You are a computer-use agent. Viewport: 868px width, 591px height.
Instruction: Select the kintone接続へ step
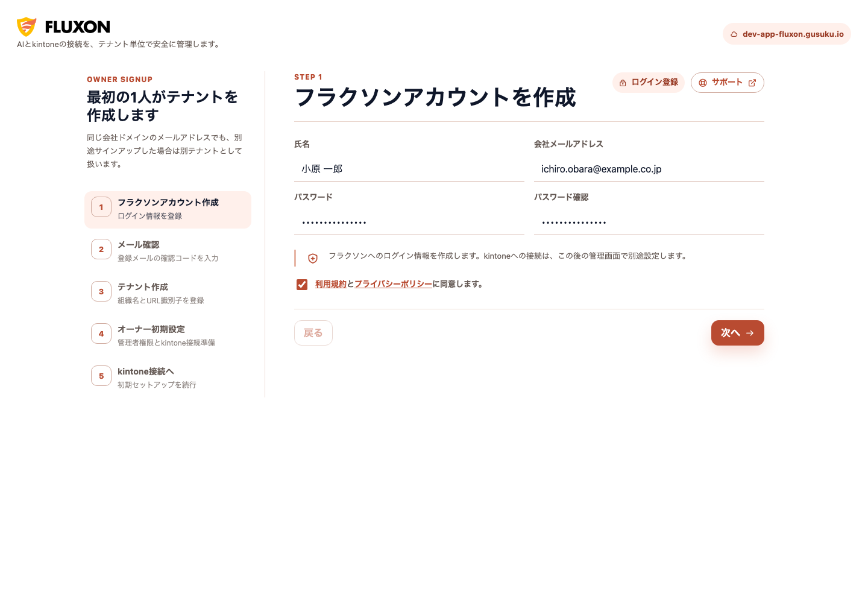click(168, 378)
